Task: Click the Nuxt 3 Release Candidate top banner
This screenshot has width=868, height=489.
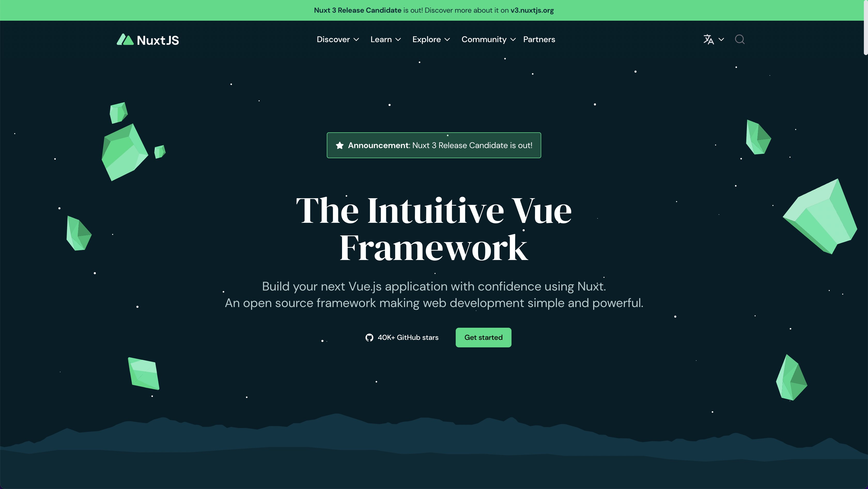Action: point(434,10)
